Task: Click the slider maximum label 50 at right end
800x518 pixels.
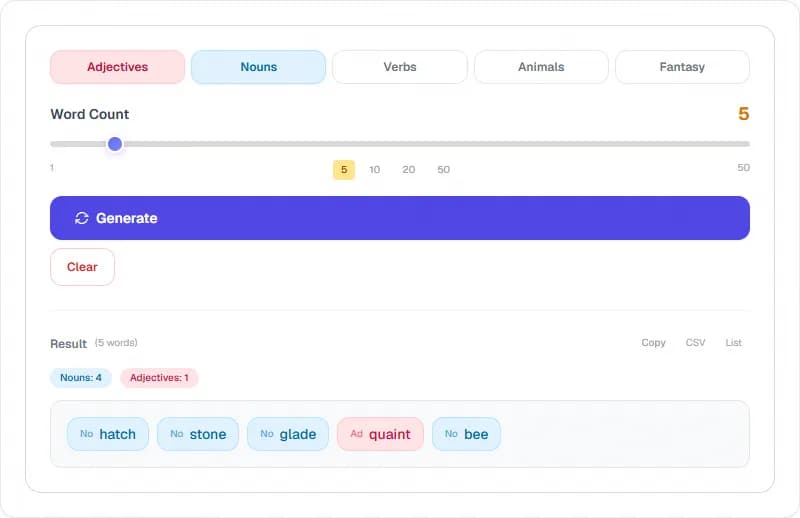Action: click(743, 167)
